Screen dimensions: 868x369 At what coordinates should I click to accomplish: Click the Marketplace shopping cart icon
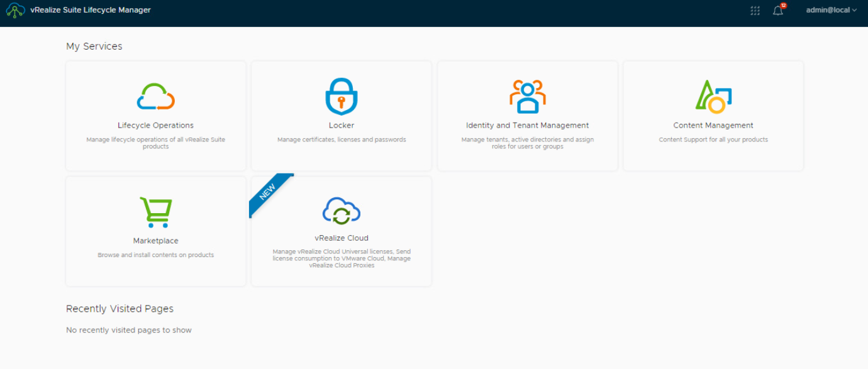[x=155, y=212]
